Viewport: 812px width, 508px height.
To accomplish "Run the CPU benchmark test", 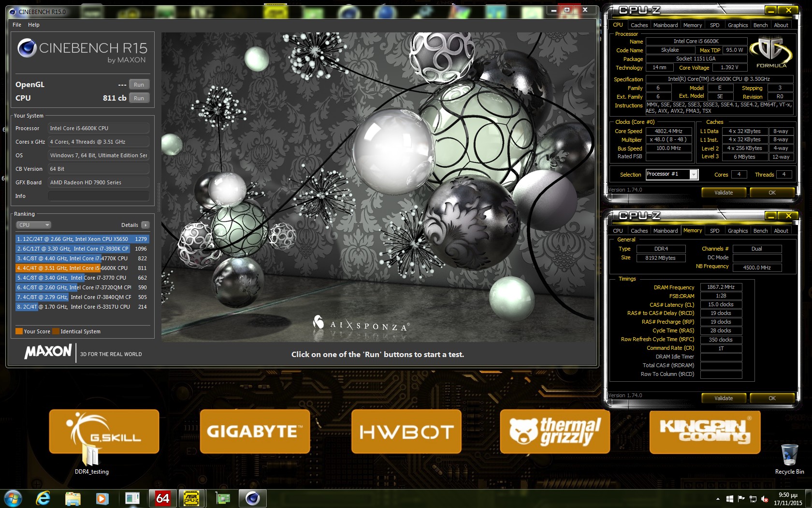I will coord(139,98).
